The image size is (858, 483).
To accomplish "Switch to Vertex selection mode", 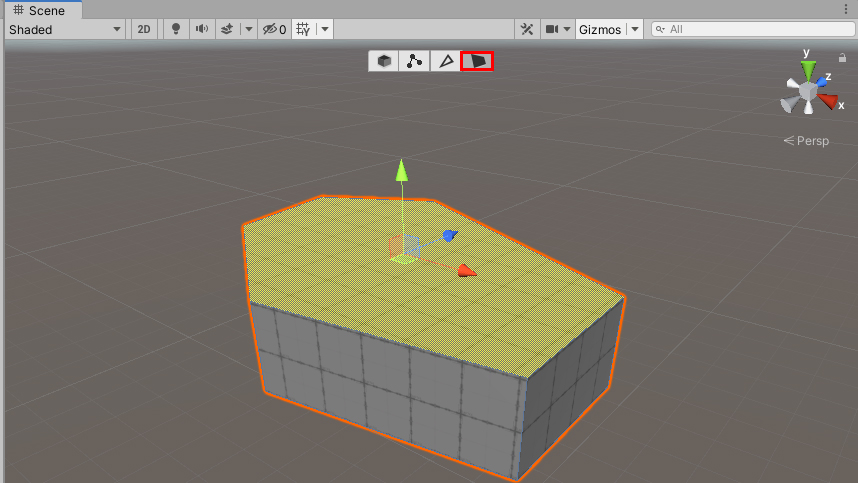I will coord(415,61).
